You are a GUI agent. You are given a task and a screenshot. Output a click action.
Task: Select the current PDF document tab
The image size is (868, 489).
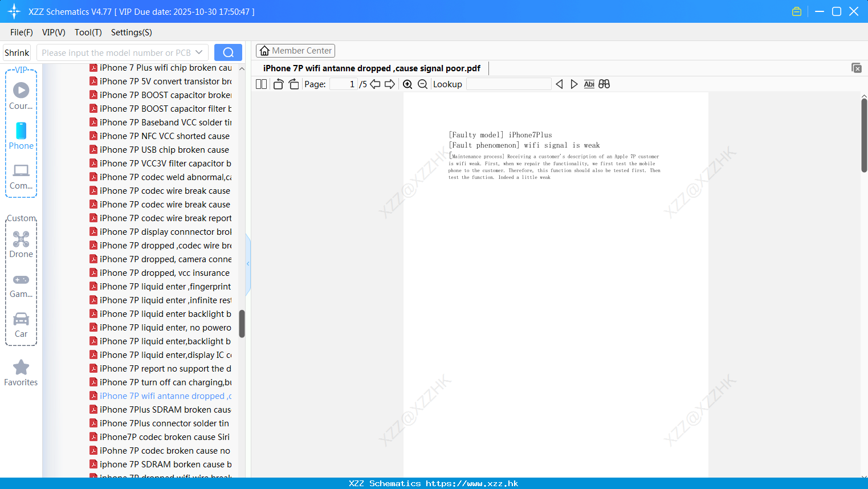click(x=372, y=68)
